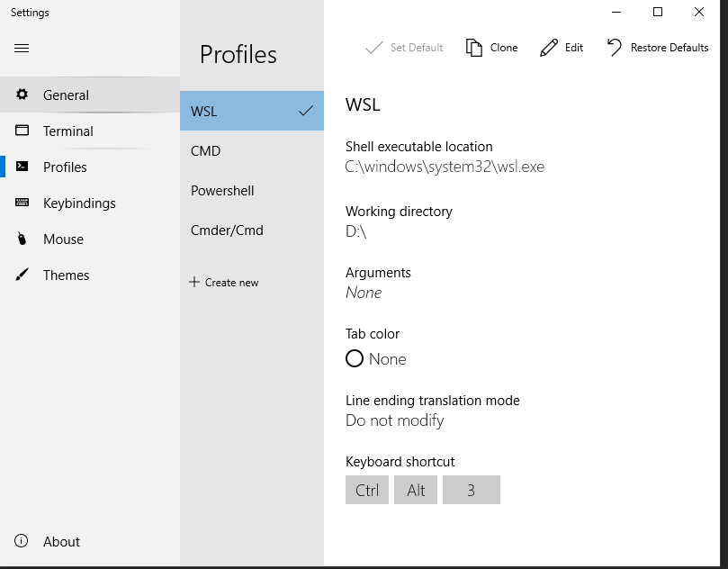The height and width of the screenshot is (569, 728).
Task: Create a new profile
Action: click(224, 282)
